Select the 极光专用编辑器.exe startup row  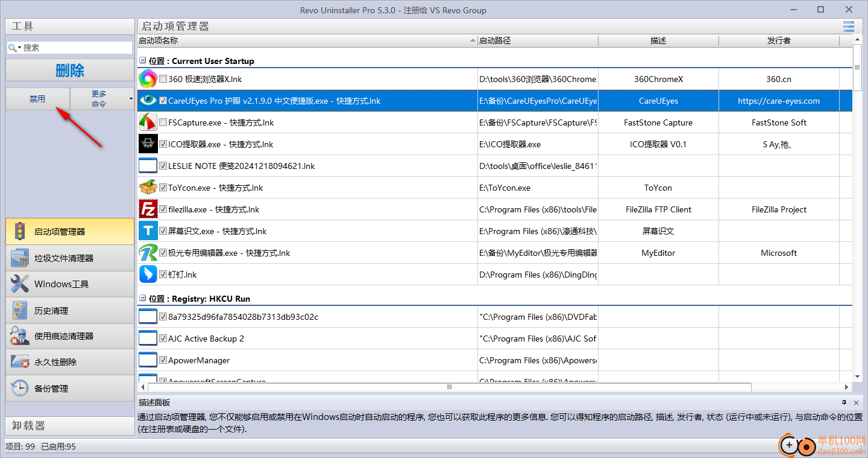coord(494,253)
